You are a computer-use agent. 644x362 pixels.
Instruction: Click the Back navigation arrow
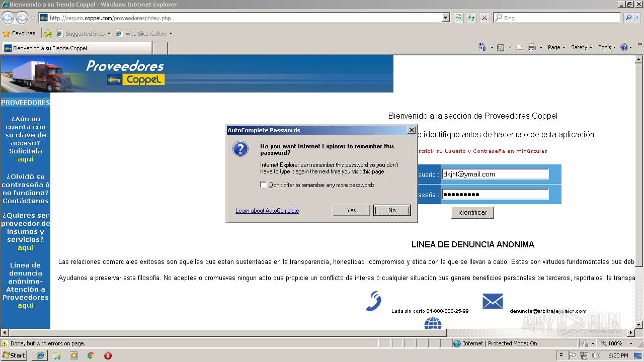(8, 18)
